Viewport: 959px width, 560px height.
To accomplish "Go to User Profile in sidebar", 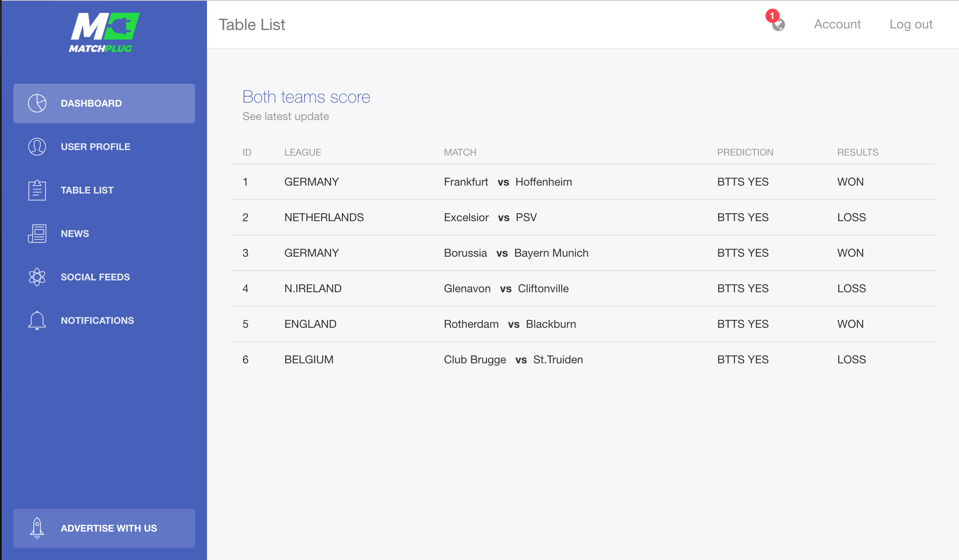I will pyautogui.click(x=95, y=147).
